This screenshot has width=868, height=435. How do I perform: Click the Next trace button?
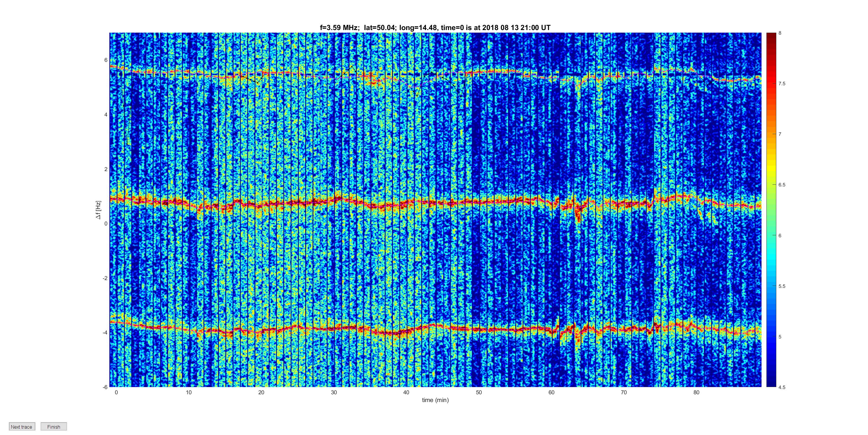22,427
